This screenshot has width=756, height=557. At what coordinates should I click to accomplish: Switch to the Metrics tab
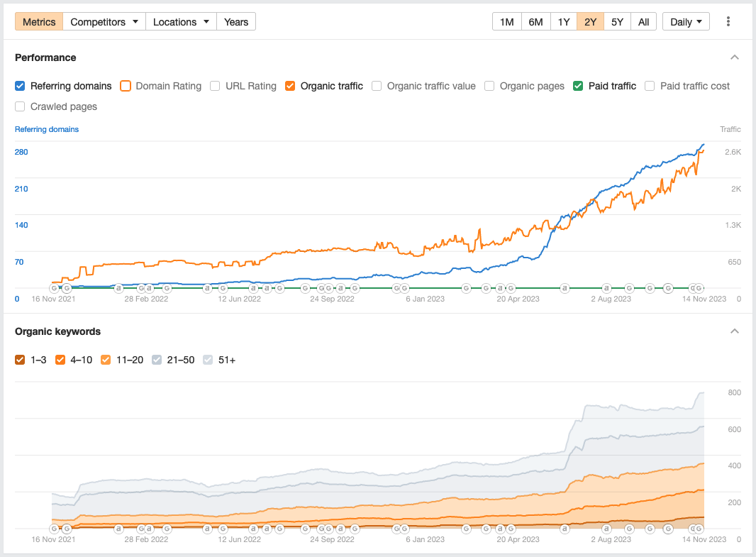pos(39,22)
